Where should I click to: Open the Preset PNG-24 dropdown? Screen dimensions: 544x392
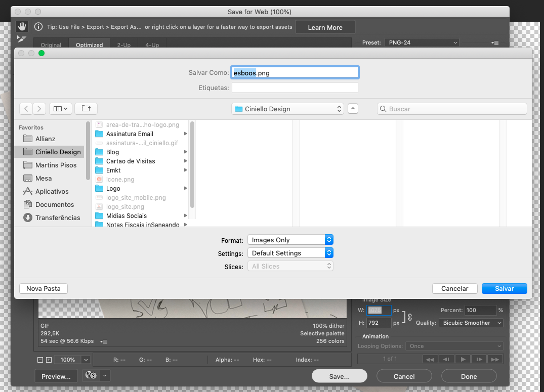[422, 42]
